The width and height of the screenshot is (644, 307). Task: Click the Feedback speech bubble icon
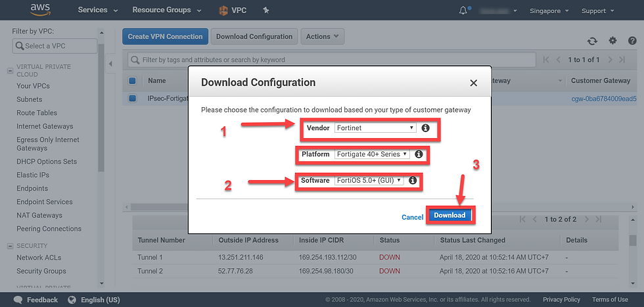pyautogui.click(x=18, y=300)
